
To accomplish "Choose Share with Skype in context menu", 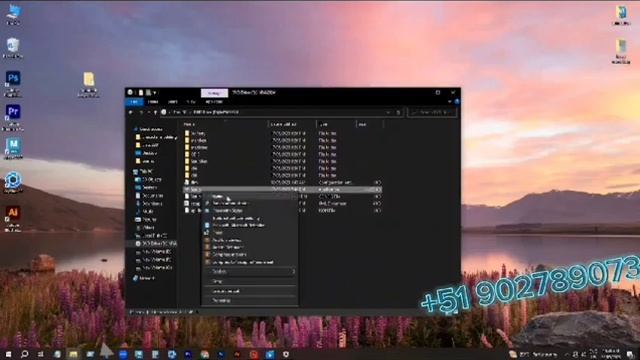I will [250, 211].
